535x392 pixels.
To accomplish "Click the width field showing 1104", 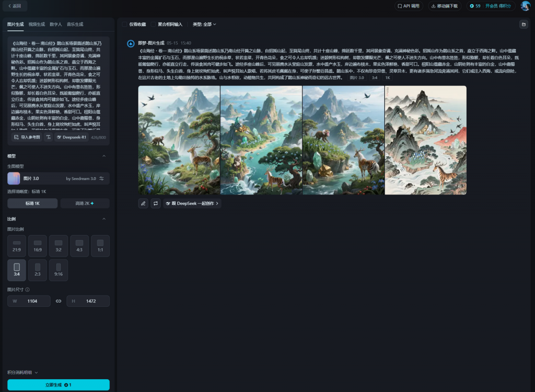I will (x=29, y=301).
